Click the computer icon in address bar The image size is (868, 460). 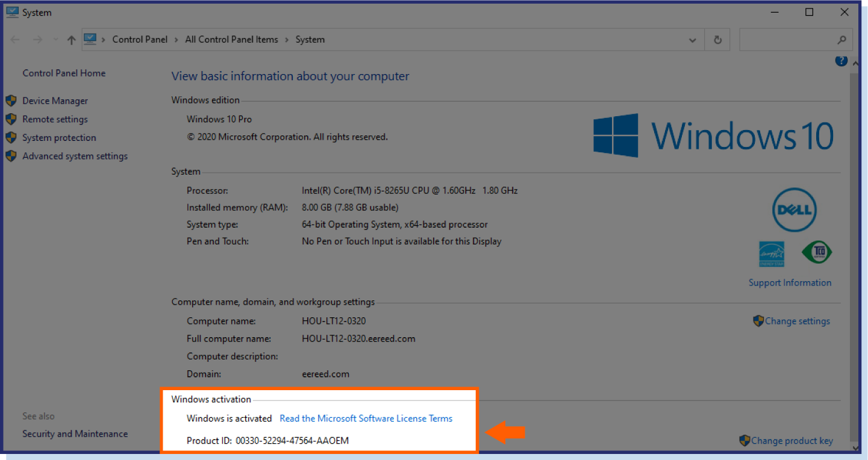click(90, 39)
